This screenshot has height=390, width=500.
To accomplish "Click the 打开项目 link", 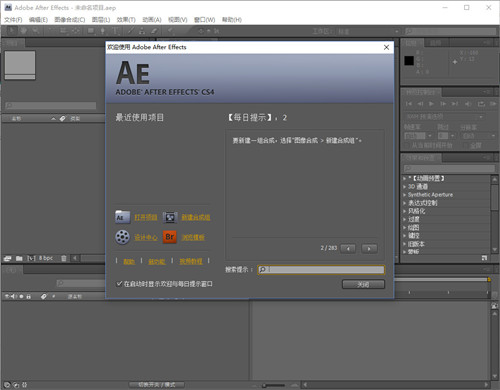I will [x=146, y=217].
